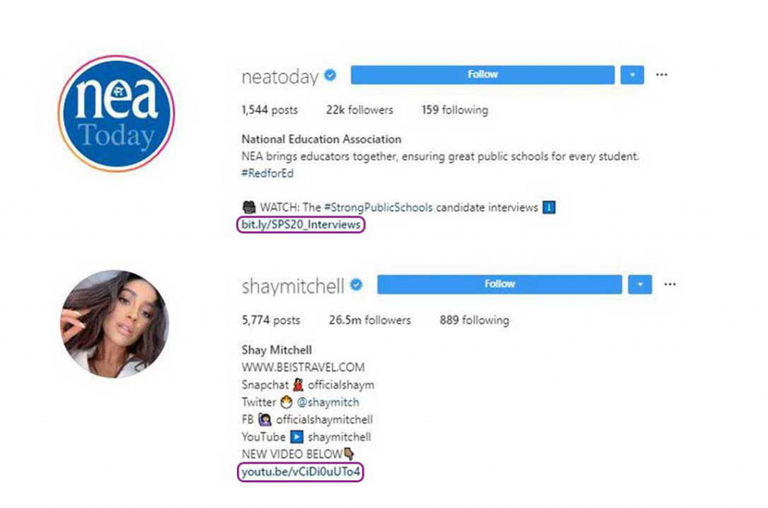
Task: View shaymitchell's 889 following list
Action: pos(474,320)
